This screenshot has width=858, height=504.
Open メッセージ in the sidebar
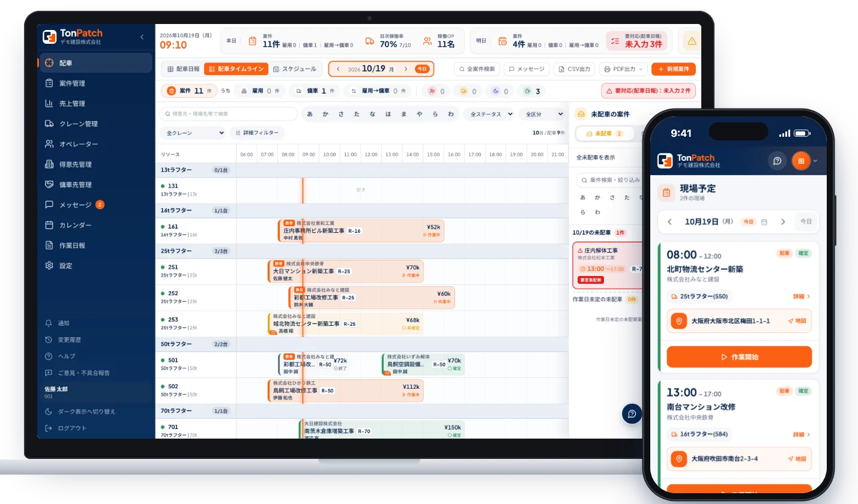pos(96,205)
